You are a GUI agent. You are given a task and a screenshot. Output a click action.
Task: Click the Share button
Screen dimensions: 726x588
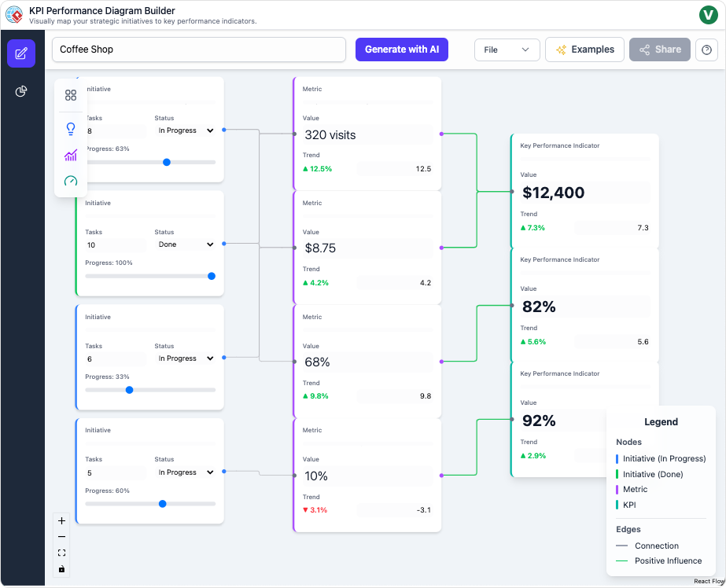point(661,49)
